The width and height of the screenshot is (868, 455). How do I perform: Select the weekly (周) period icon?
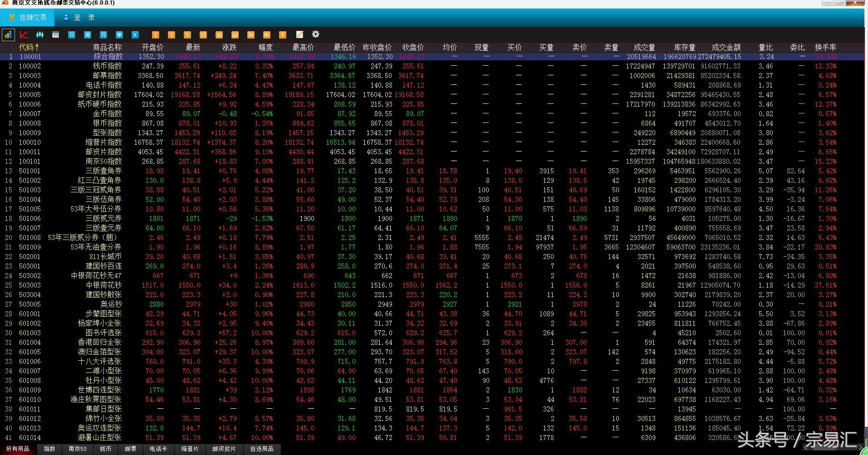click(x=88, y=34)
